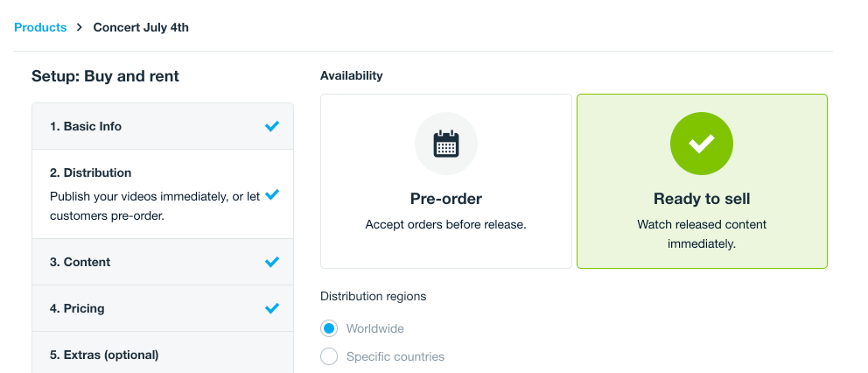Open the 5. Extras (optional) step
The height and width of the screenshot is (373, 868).
(x=104, y=355)
